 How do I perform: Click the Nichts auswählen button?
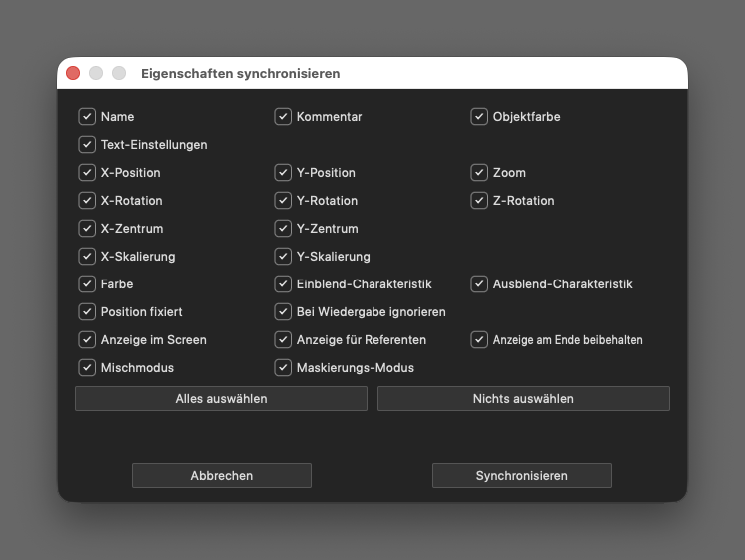coord(523,399)
